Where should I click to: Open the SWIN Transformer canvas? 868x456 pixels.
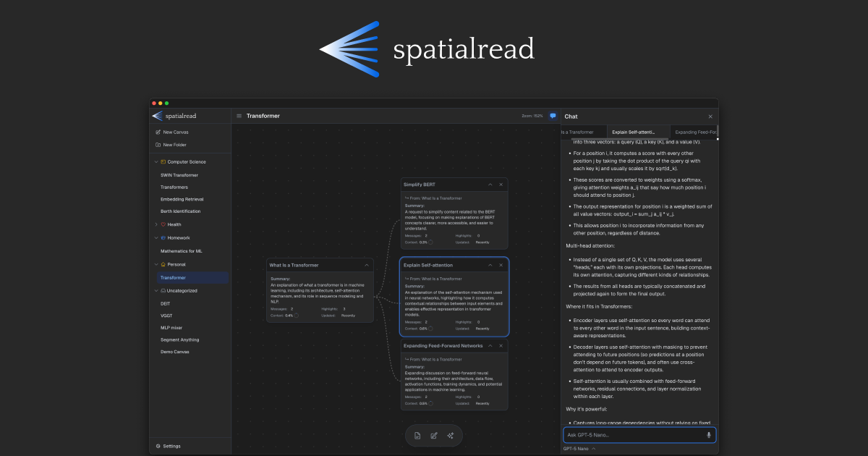(x=180, y=174)
